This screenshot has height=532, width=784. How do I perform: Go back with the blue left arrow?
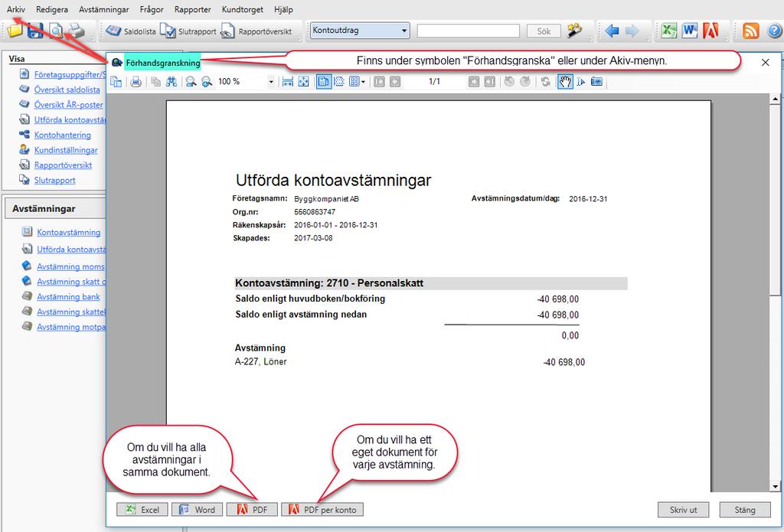tap(612, 31)
